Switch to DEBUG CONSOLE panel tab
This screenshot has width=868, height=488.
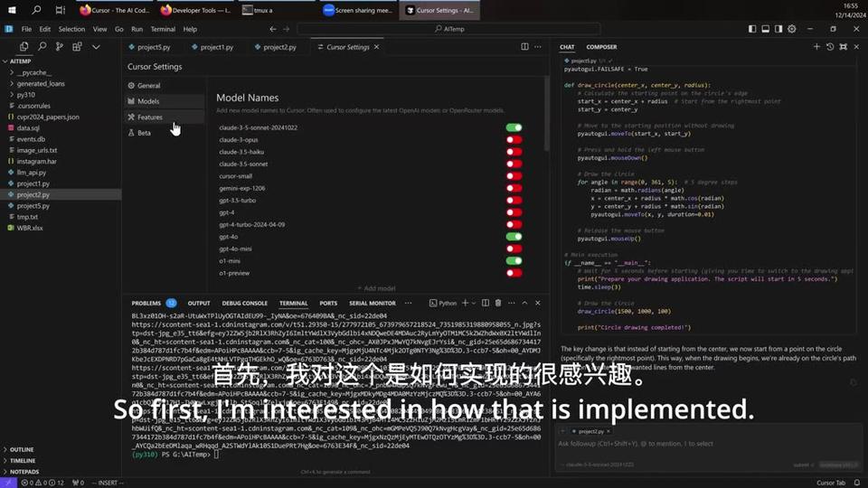[245, 303]
